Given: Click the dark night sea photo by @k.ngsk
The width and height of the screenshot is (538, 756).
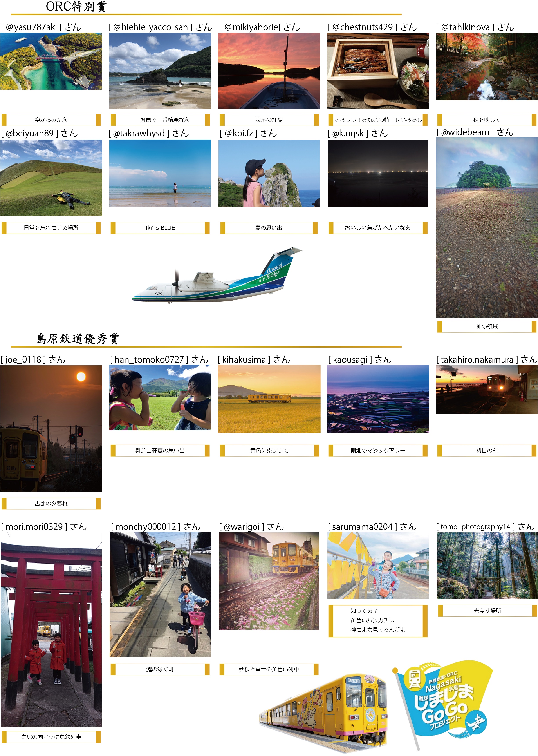Looking at the screenshot, I should [378, 173].
